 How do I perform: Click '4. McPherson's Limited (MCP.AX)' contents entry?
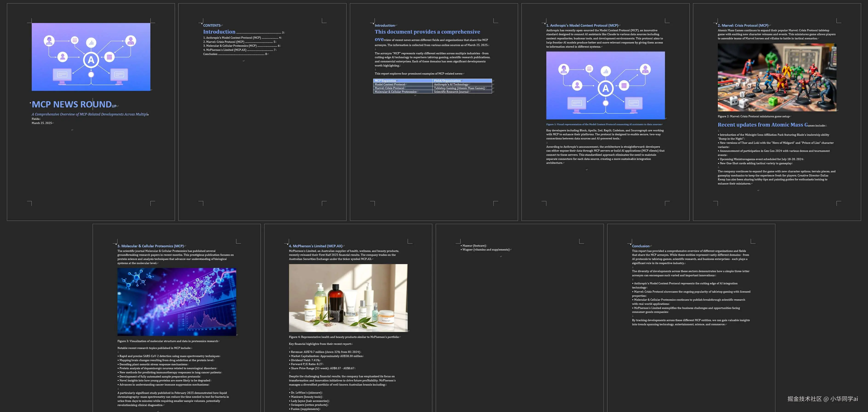pos(225,50)
